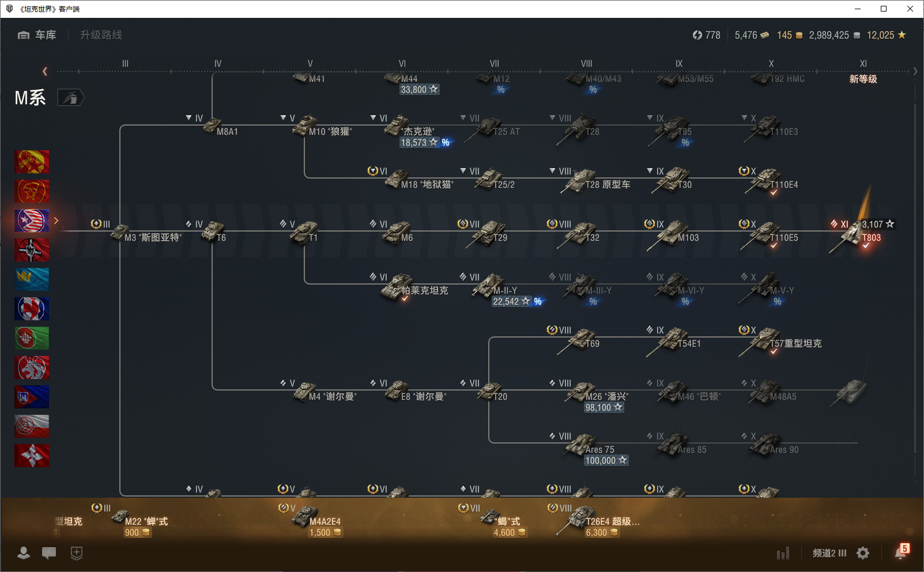
Task: Click the statistics bar chart icon
Action: [783, 554]
